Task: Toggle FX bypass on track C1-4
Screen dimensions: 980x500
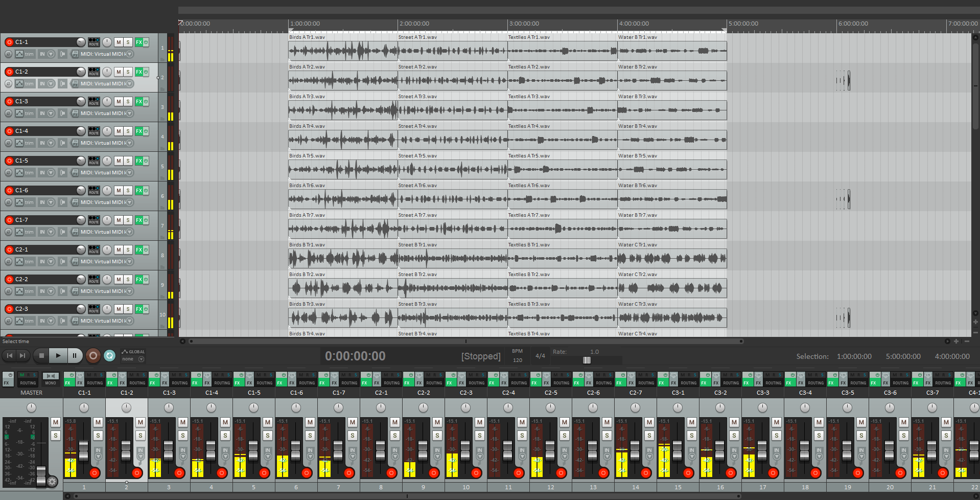Action: click(x=146, y=131)
